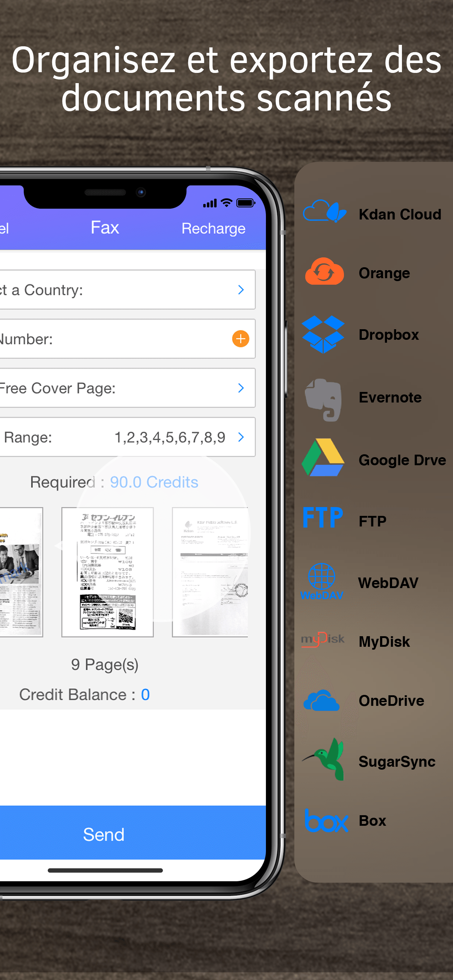Select the invoice document page thumbnail

[x=210, y=572]
